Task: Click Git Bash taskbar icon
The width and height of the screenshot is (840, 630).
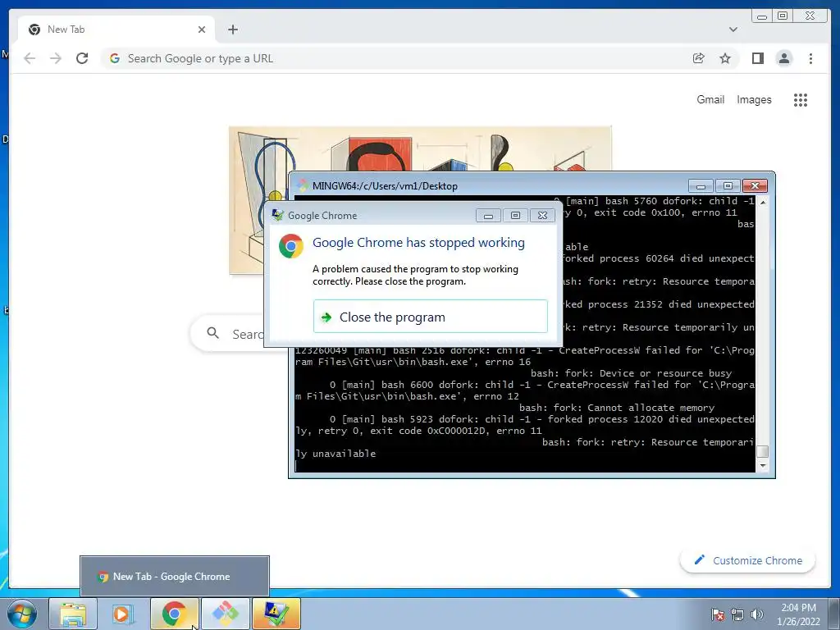Action: click(225, 614)
